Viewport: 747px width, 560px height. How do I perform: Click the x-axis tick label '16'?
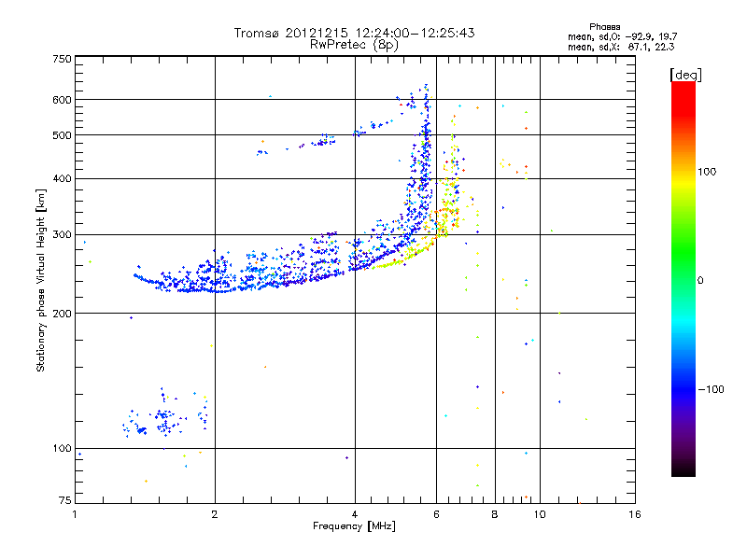(x=635, y=514)
